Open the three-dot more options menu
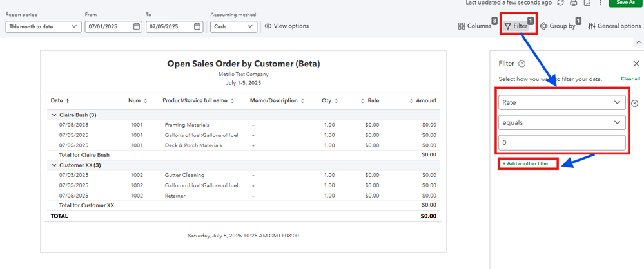Screen dimensions: 644x269 click(x=600, y=3)
